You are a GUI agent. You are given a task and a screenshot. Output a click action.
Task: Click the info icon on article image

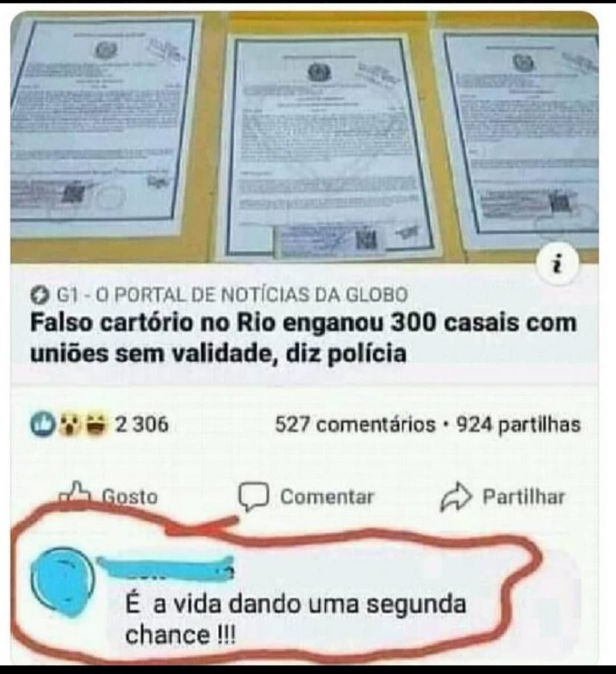[558, 264]
